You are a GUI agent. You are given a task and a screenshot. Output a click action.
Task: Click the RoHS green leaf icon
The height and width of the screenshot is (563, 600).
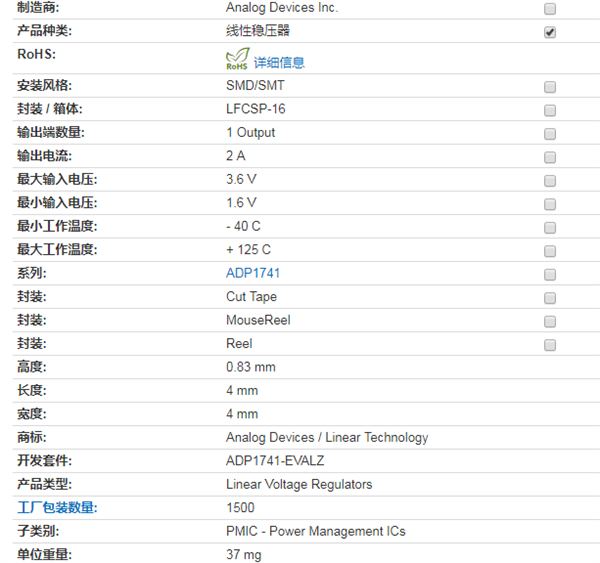pyautogui.click(x=237, y=59)
